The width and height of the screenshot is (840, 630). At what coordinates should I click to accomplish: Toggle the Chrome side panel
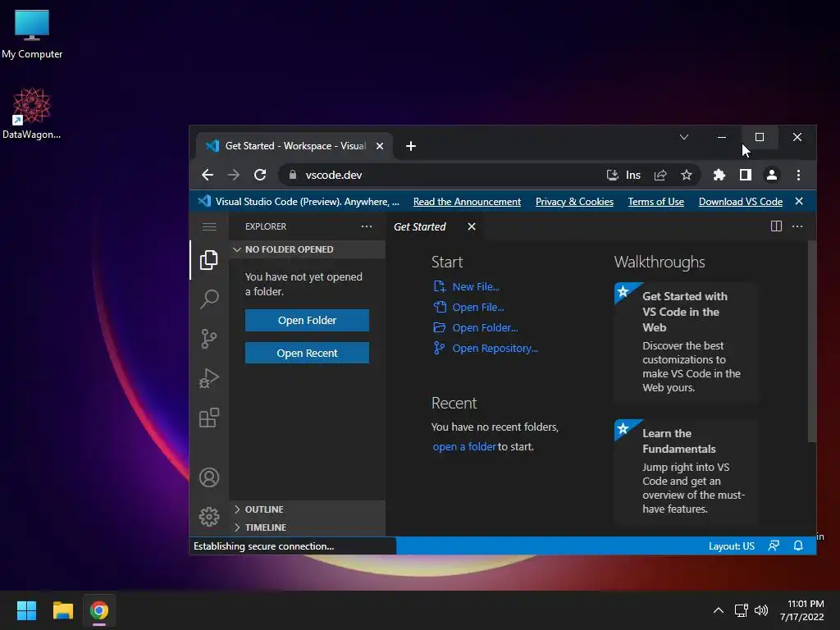[745, 175]
